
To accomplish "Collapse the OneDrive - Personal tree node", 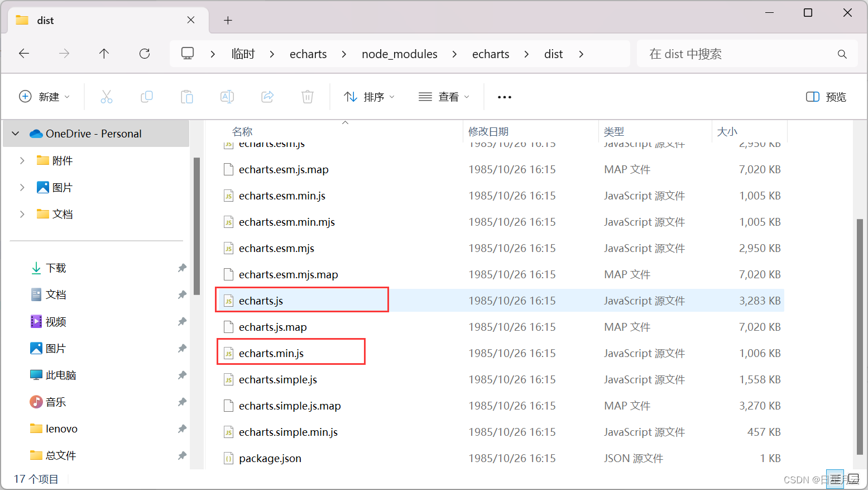I will point(16,134).
